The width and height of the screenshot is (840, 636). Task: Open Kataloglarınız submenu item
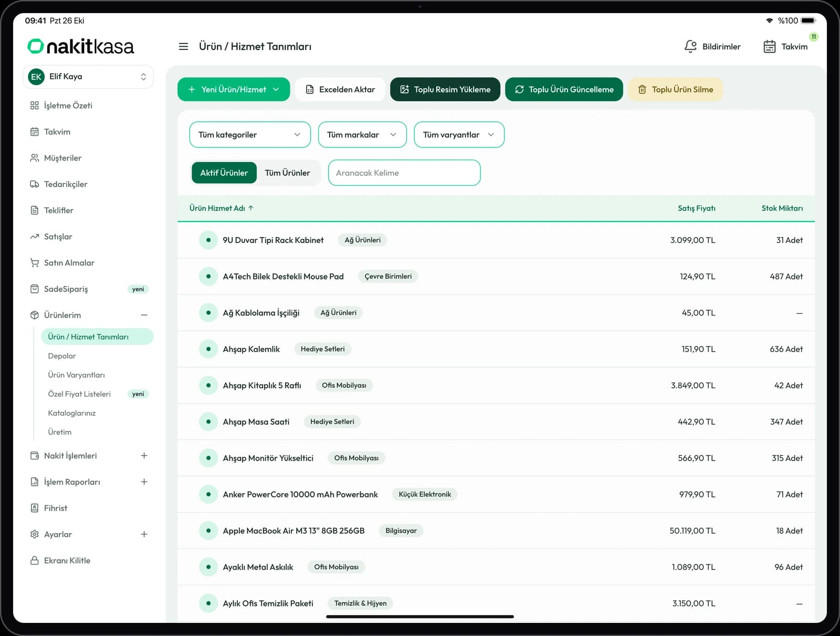point(72,413)
